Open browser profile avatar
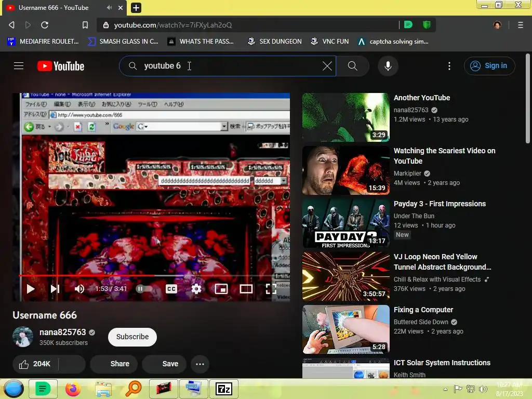This screenshot has width=532, height=399. (497, 25)
